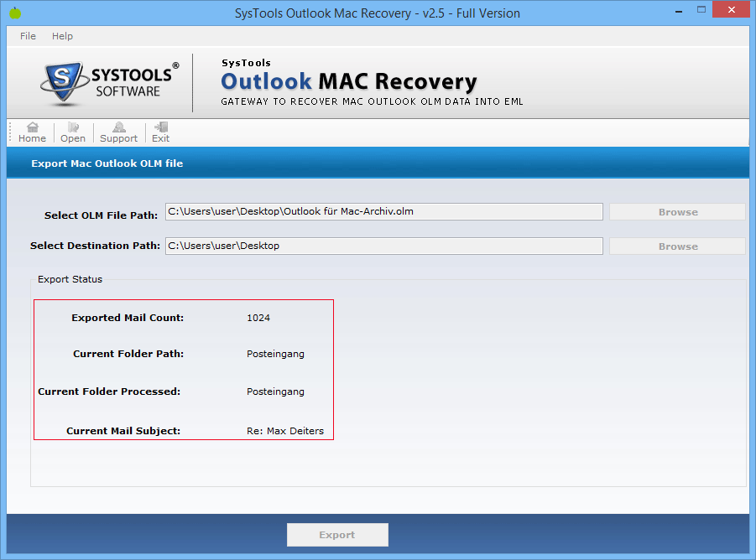Click the 'Export Status' group label
Screen dimensions: 756x560
pos(70,279)
